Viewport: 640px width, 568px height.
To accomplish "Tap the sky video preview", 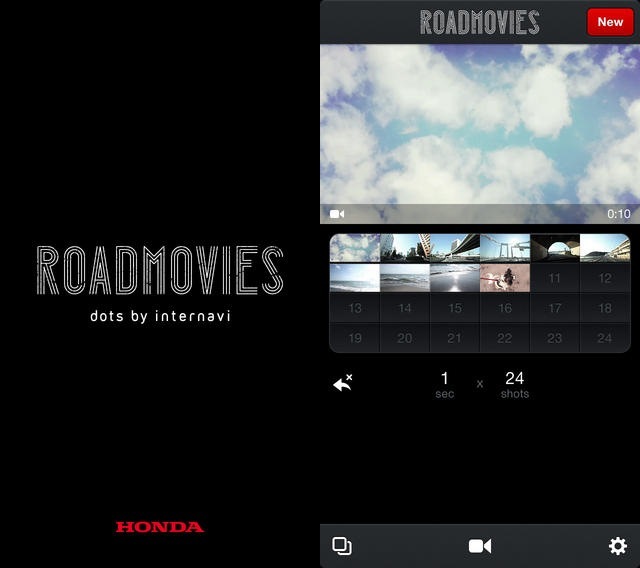I will pyautogui.click(x=480, y=125).
